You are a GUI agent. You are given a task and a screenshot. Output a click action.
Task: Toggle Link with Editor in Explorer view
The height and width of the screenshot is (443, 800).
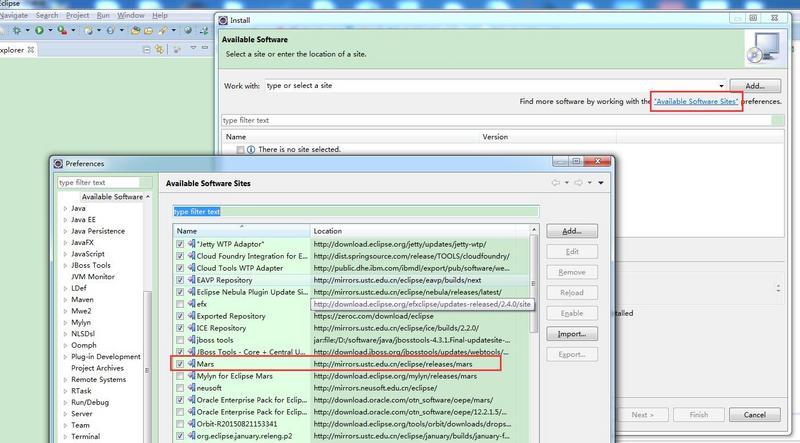point(159,49)
